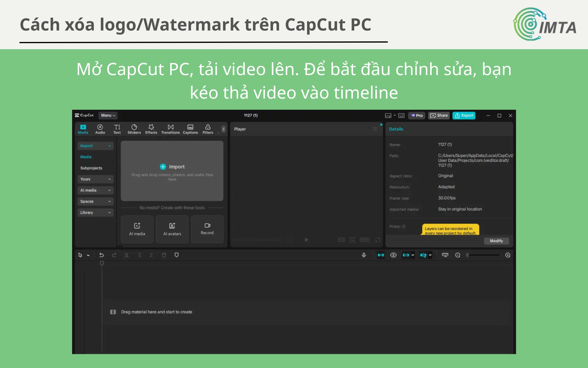Click the Proxy help icon
The width and height of the screenshot is (588, 368).
[404, 226]
